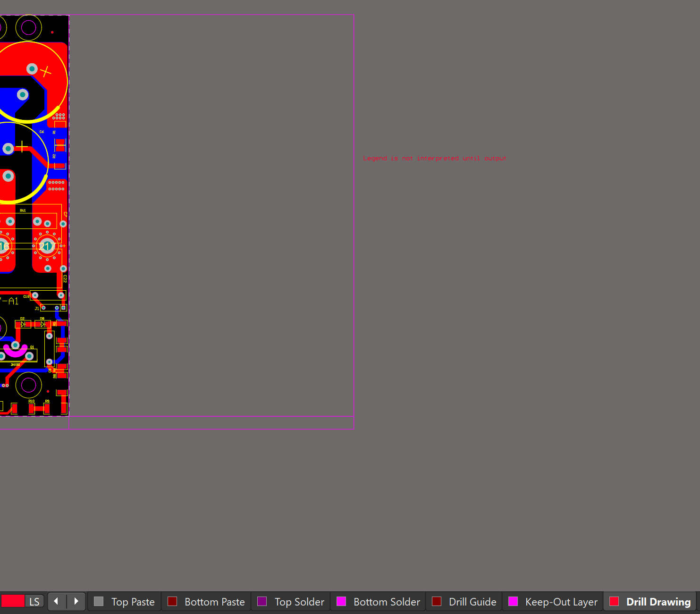This screenshot has height=614, width=700.
Task: Click the Bottom Solder magenta color swatch
Action: (x=341, y=601)
